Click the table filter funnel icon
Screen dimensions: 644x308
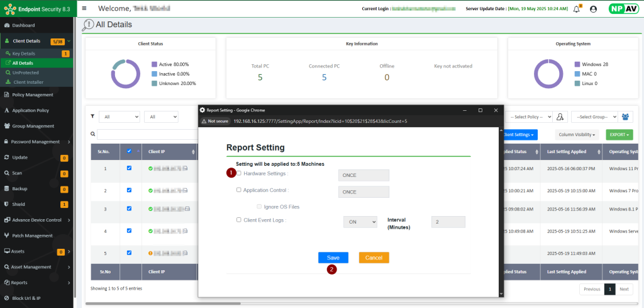[x=92, y=117]
